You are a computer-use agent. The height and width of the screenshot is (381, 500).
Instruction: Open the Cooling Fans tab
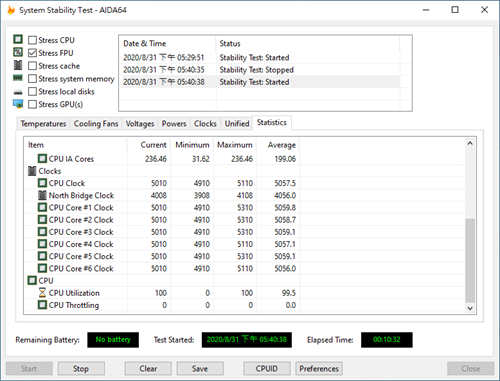96,124
